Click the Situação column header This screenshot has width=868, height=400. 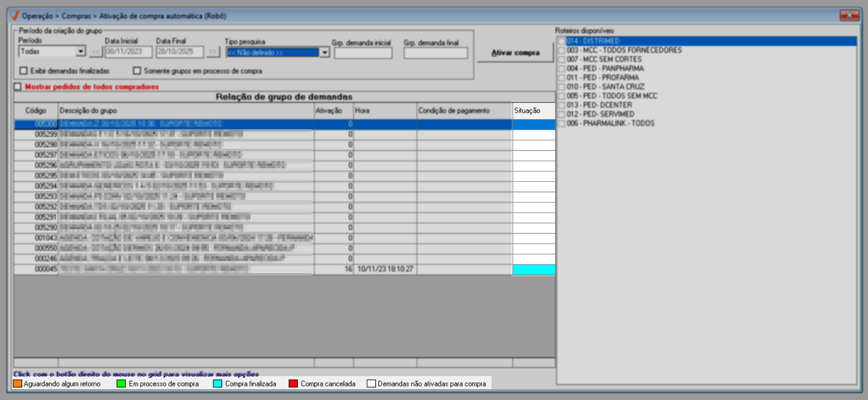[x=534, y=111]
